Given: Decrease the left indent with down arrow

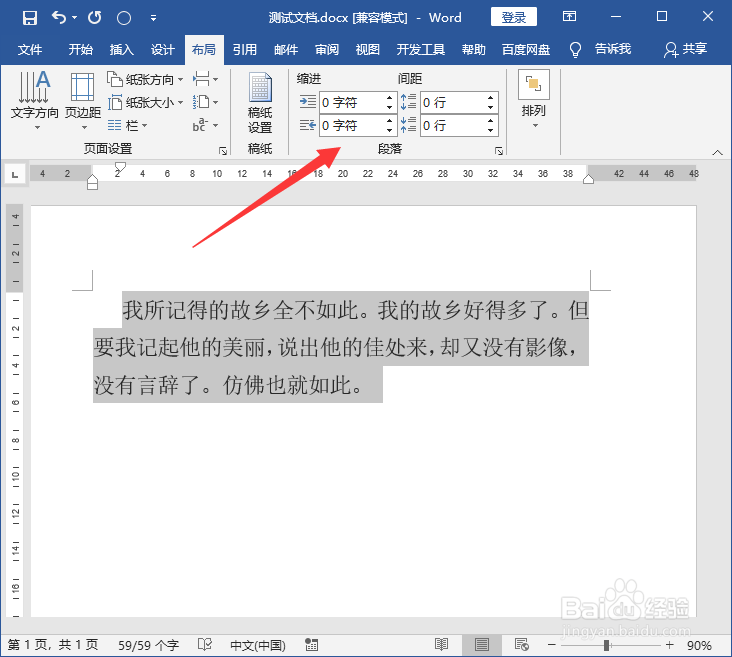Looking at the screenshot, I should pyautogui.click(x=389, y=107).
